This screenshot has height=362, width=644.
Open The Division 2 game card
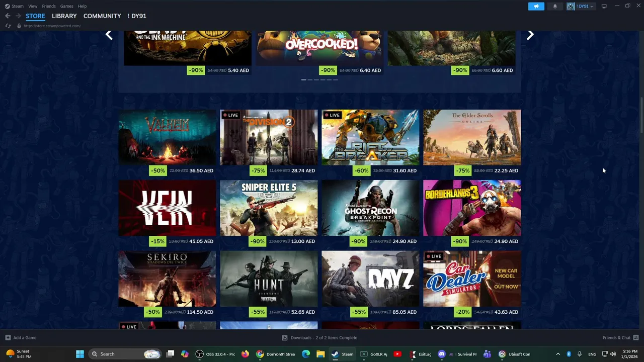tap(269, 137)
